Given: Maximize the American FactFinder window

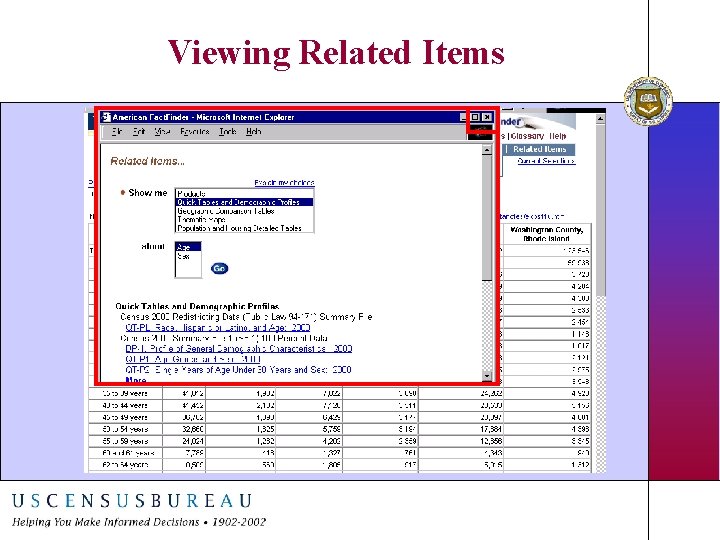Looking at the screenshot, I should pos(475,117).
